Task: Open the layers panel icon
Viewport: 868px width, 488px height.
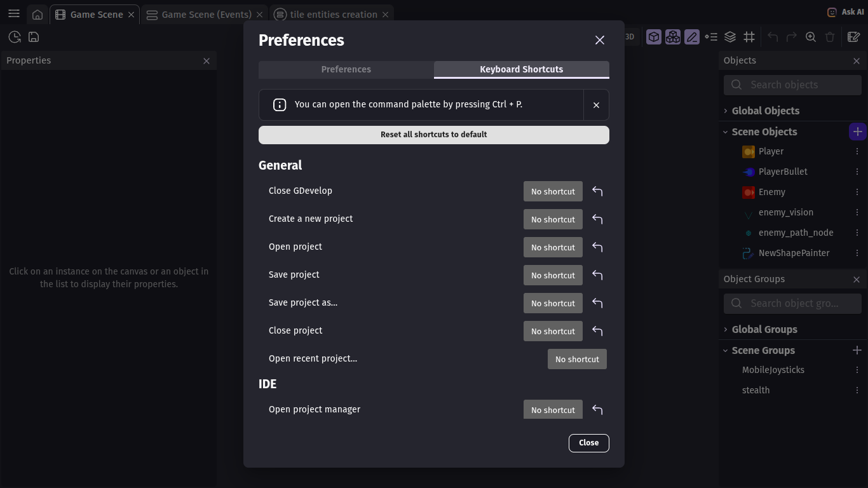Action: [730, 37]
